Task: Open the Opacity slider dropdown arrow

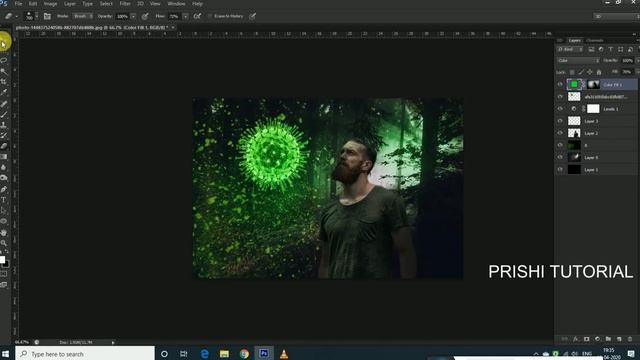Action: [x=133, y=16]
